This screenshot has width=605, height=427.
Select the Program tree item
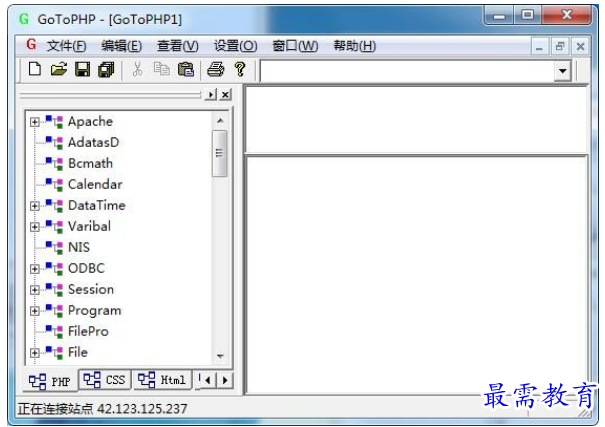point(95,311)
